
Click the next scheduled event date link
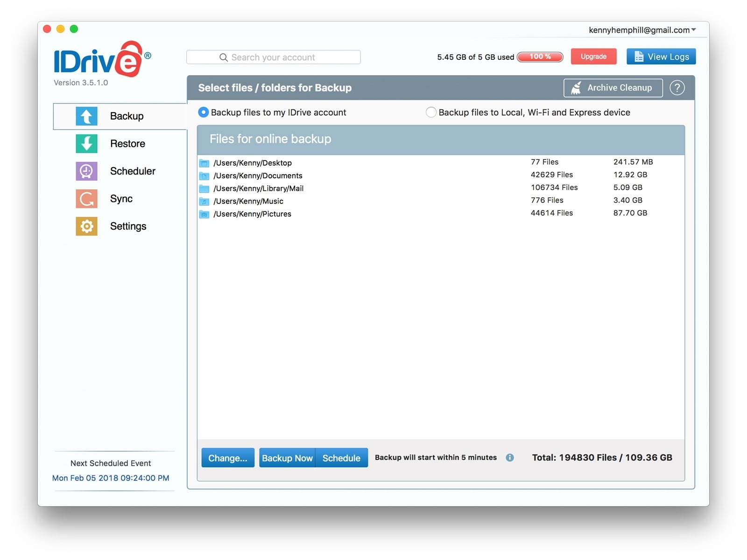point(111,478)
